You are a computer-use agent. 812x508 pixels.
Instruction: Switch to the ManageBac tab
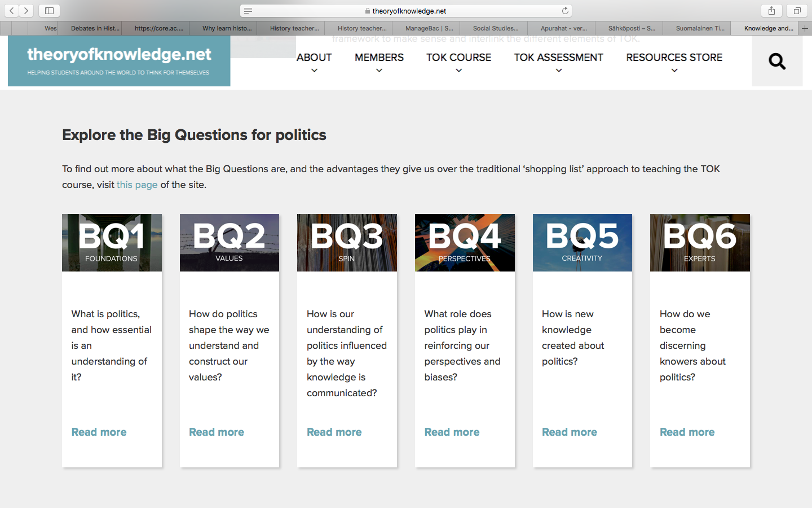[x=429, y=28]
